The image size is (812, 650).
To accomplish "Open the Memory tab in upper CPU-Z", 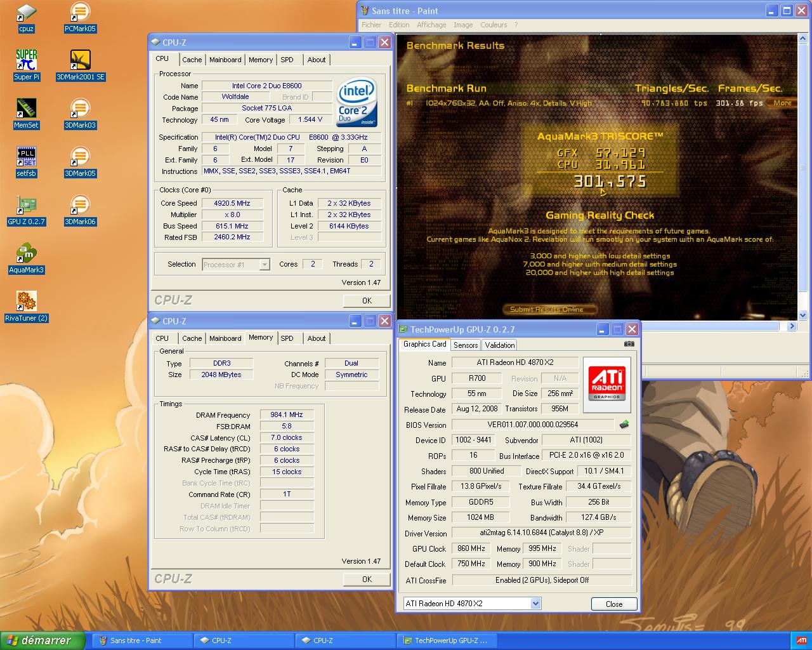I will click(x=261, y=60).
